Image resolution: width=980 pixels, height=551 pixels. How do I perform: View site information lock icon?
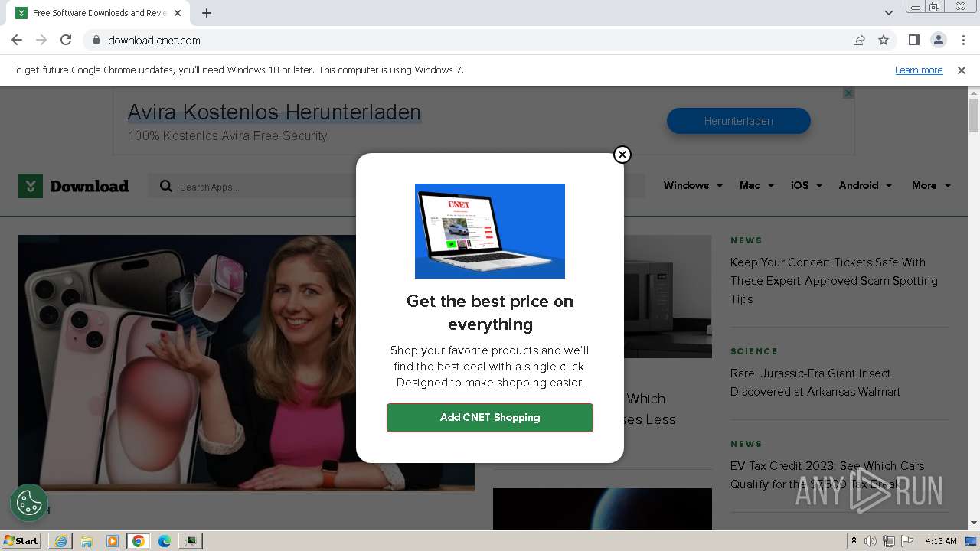(x=96, y=40)
